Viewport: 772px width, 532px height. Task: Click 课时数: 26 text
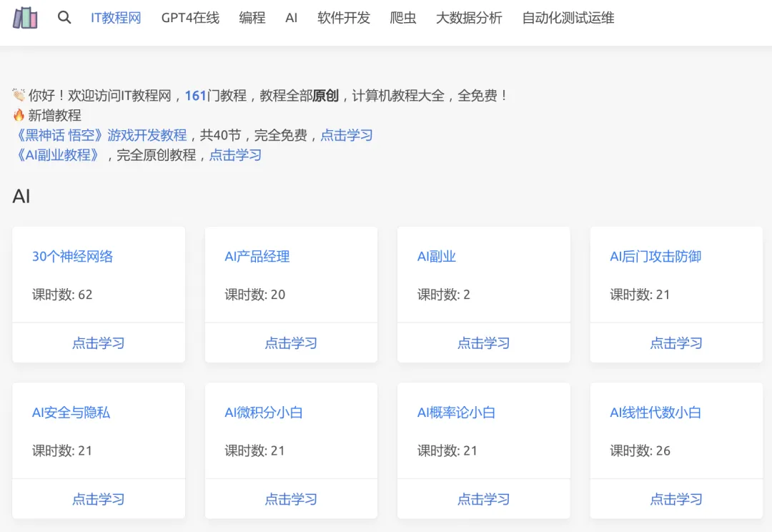(x=640, y=450)
